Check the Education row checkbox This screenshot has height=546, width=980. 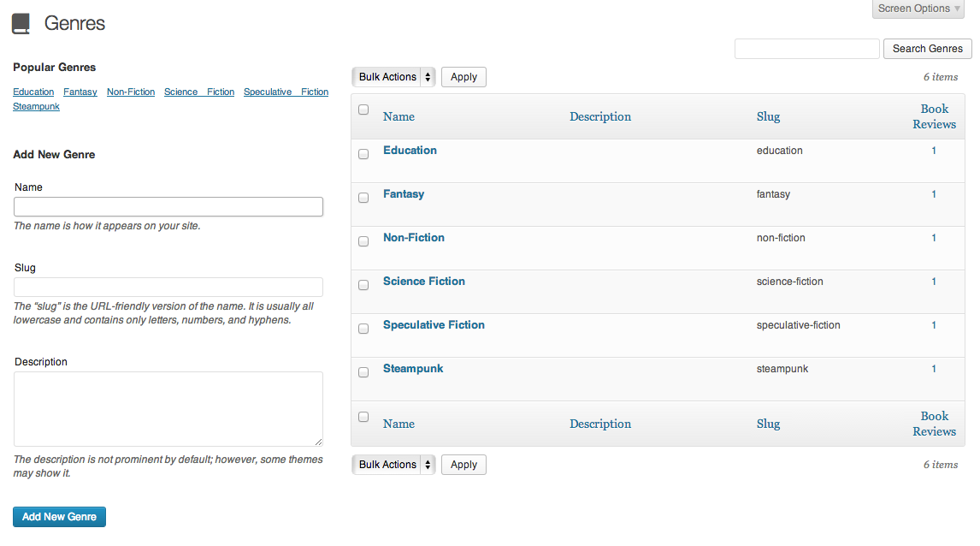[363, 155]
